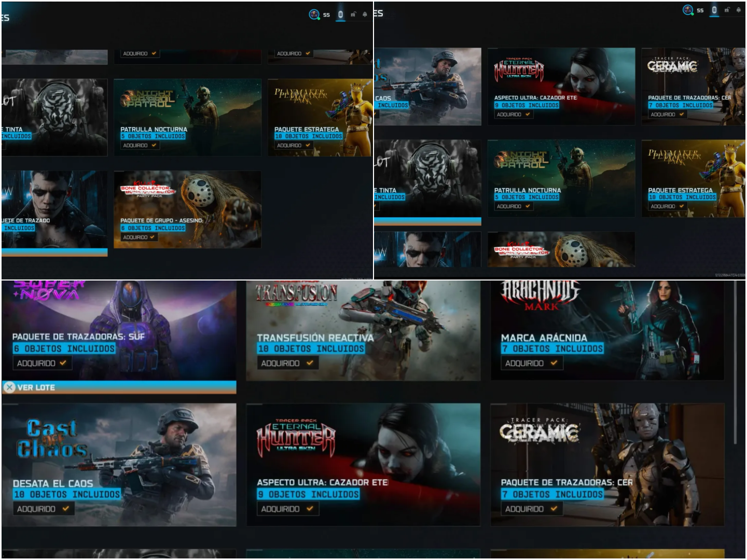Open the notifications bell in the top-right screenshot
Image resolution: width=747 pixels, height=560 pixels.
click(x=739, y=10)
